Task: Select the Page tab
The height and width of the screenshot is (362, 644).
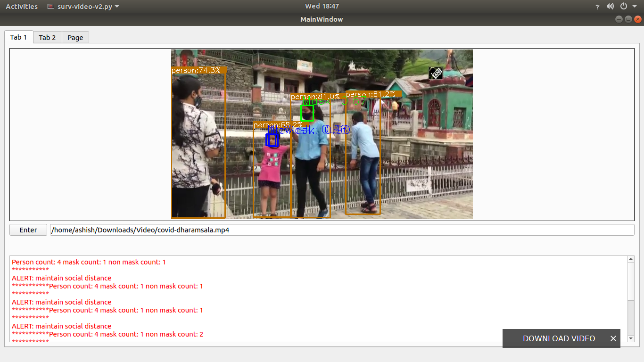Action: 75,38
